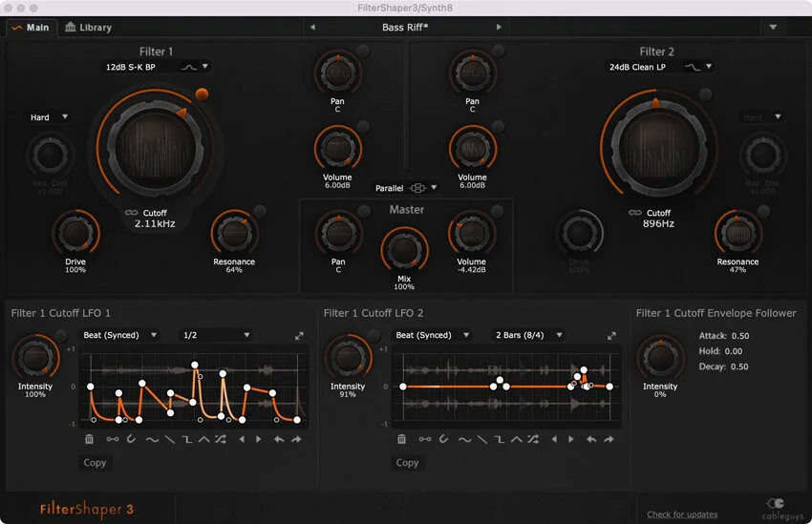Expand the LFO 1 editor to large view
The width and height of the screenshot is (812, 524).
coord(299,336)
